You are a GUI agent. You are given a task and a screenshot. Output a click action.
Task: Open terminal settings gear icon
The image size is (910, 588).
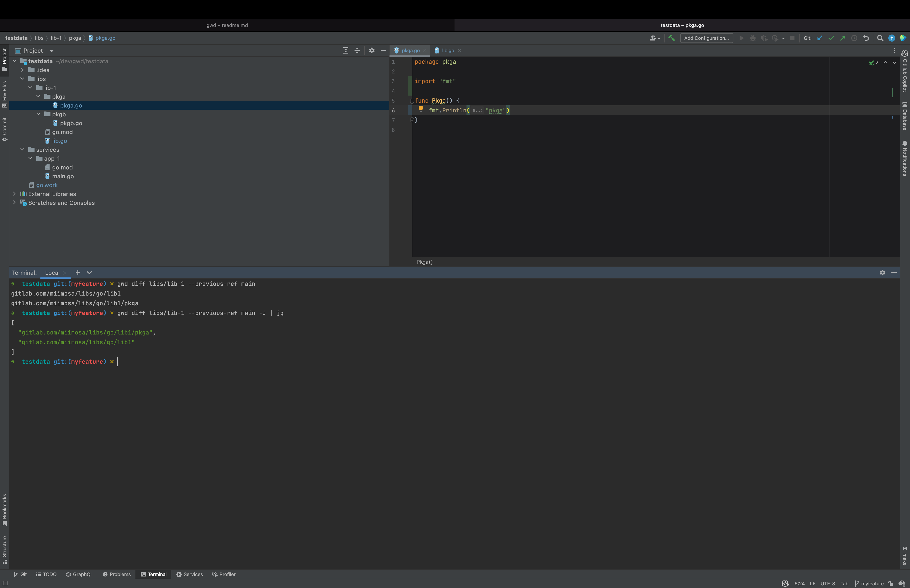[x=882, y=273]
